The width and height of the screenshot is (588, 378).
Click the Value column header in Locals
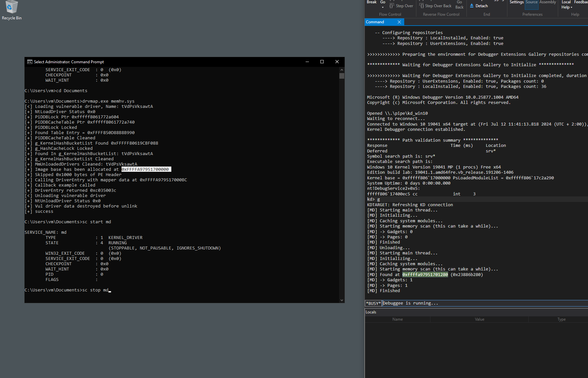coord(479,319)
